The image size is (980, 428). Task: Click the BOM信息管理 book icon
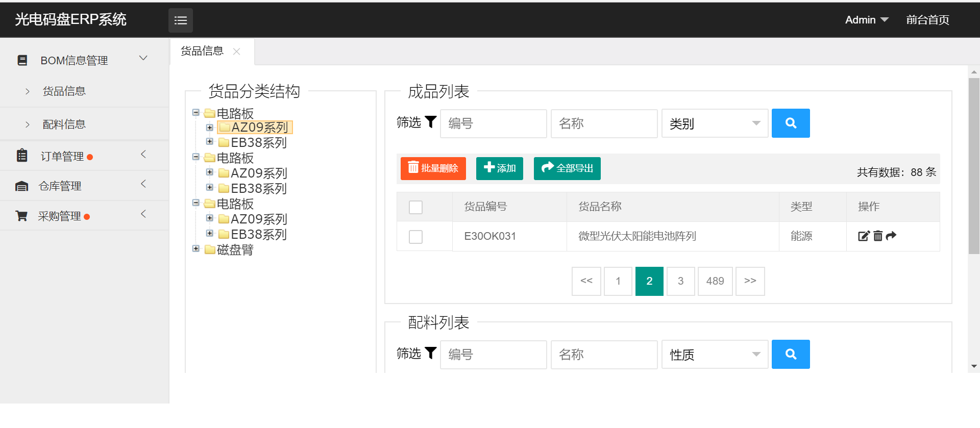click(22, 60)
